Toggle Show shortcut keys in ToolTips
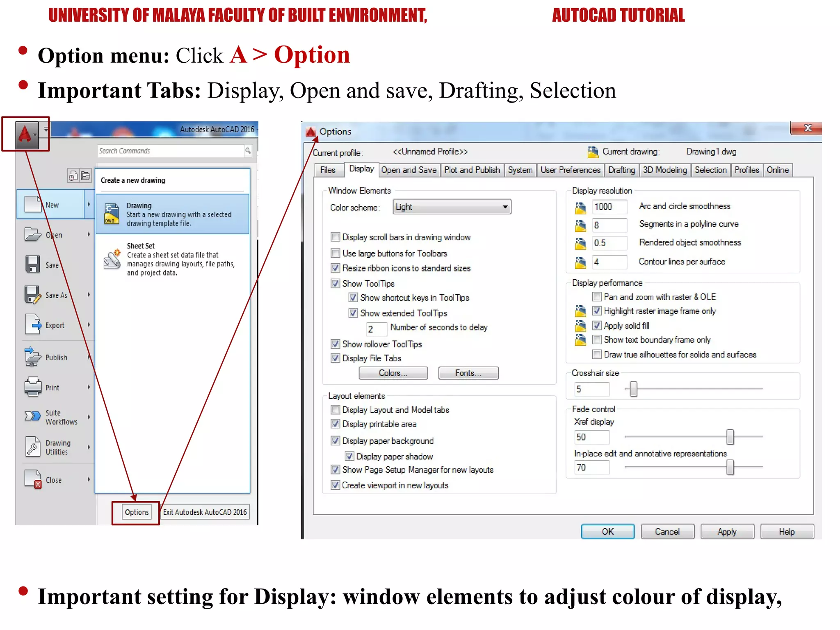Viewport: 840px width, 630px height. click(x=353, y=297)
